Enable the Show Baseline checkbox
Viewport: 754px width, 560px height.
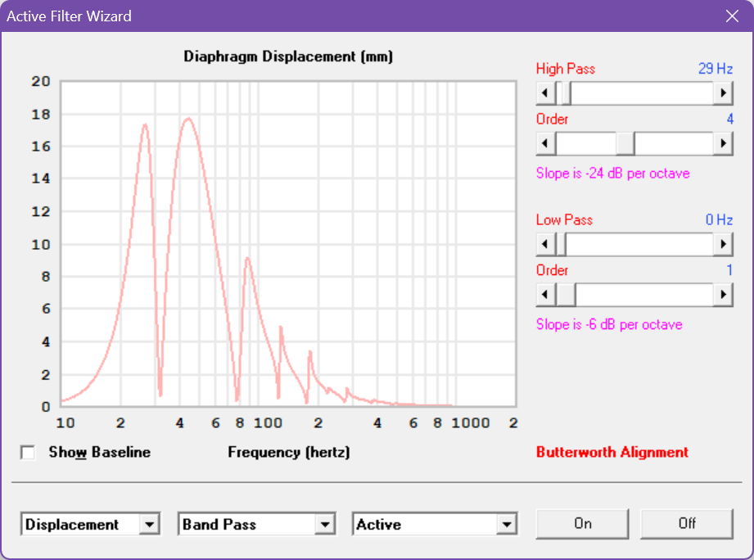click(x=28, y=452)
